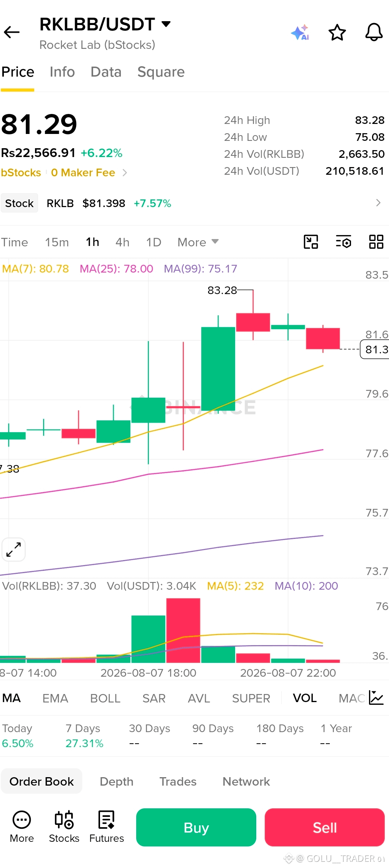Tap the large green candlestick on chart
The image size is (389, 868).
[x=218, y=369]
